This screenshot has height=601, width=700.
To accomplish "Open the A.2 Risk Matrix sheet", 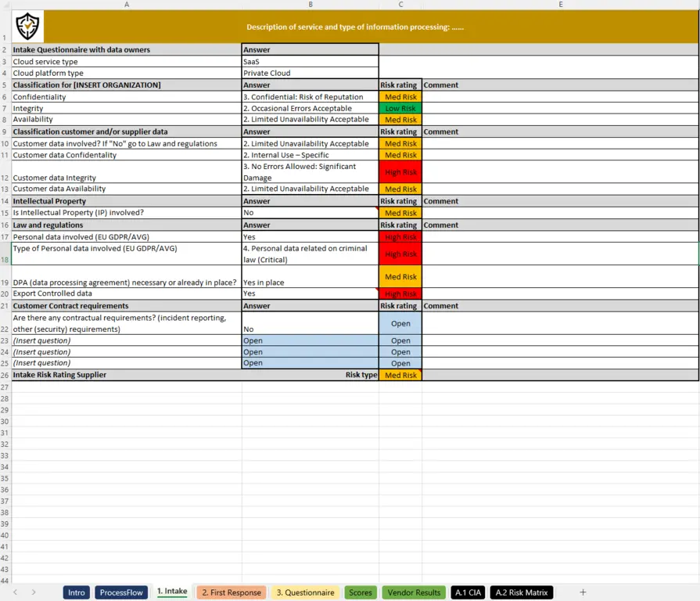I will pyautogui.click(x=521, y=592).
